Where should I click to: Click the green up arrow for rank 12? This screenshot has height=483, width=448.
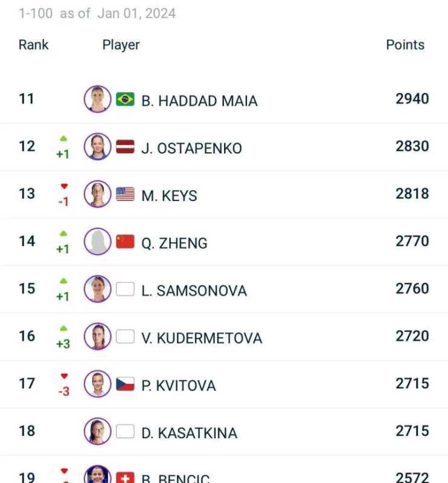pyautogui.click(x=63, y=139)
